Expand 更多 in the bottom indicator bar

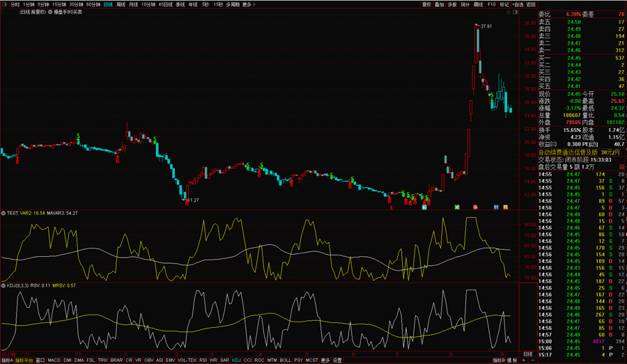(x=325, y=360)
